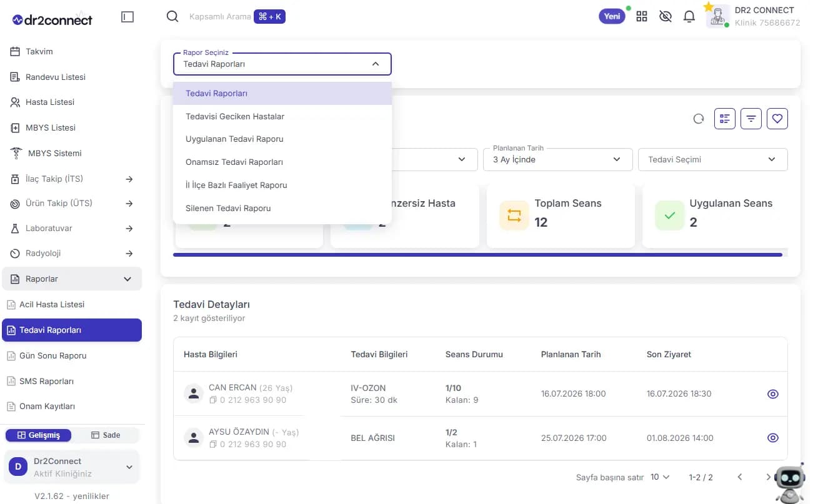Open the Tedavi Seçimi dropdown
Screen dimensions: 813x504
(712, 159)
